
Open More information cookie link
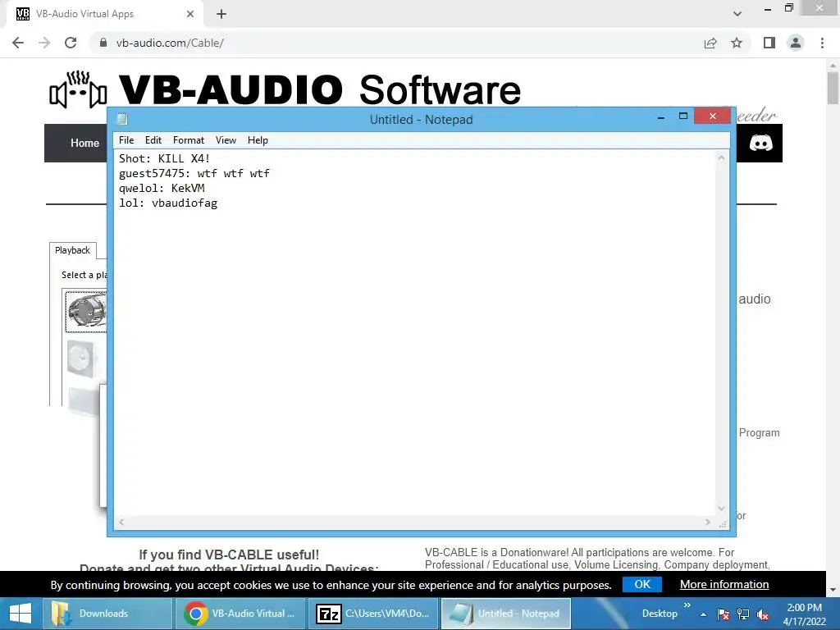coord(724,584)
